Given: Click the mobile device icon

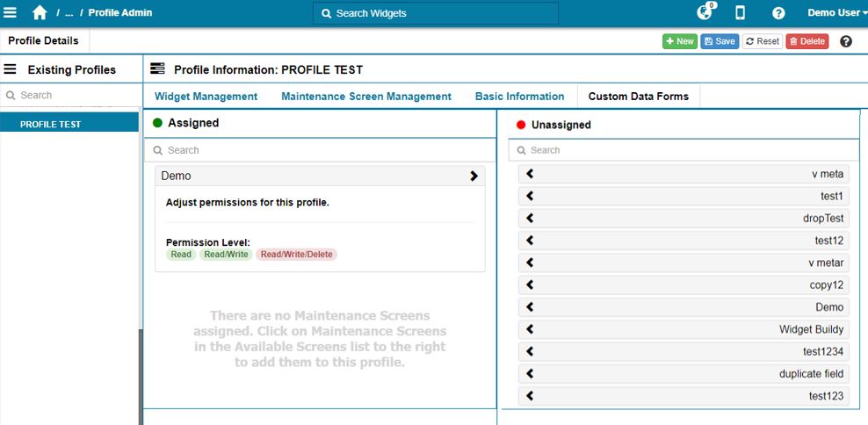Looking at the screenshot, I should coord(741,13).
